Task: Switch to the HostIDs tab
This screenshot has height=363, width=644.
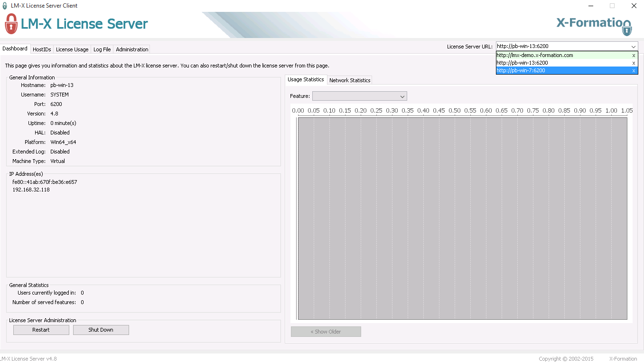Action: (x=42, y=49)
